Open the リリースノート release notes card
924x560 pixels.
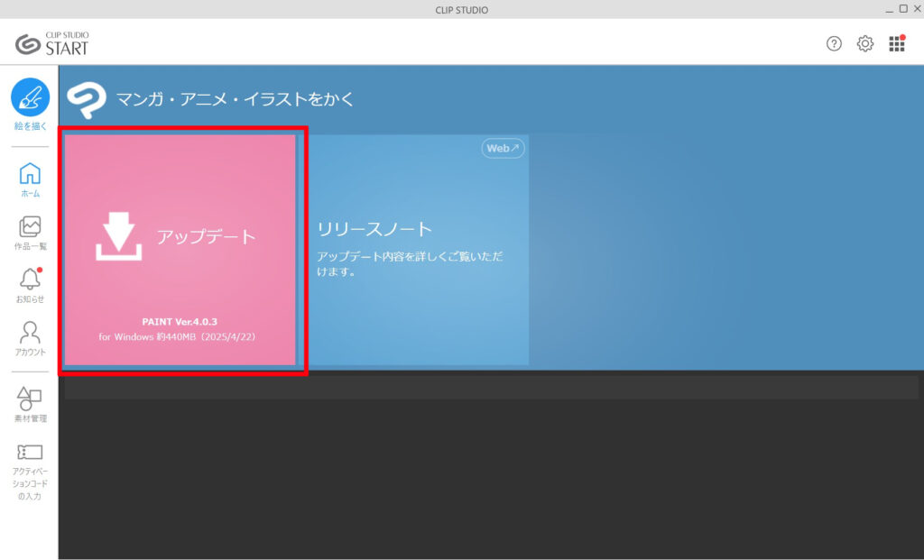417,250
